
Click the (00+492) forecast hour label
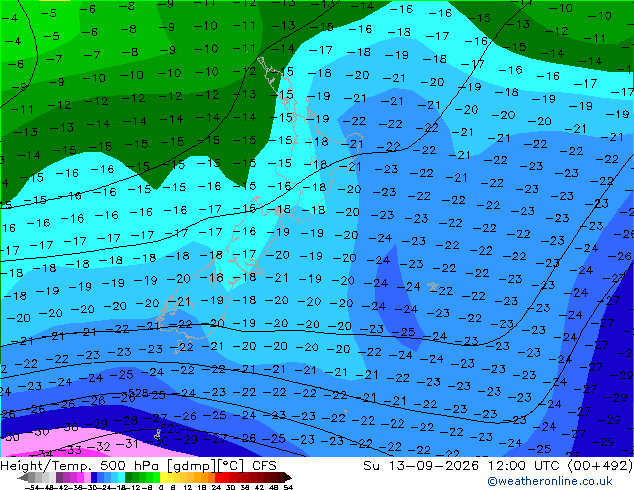600,466
